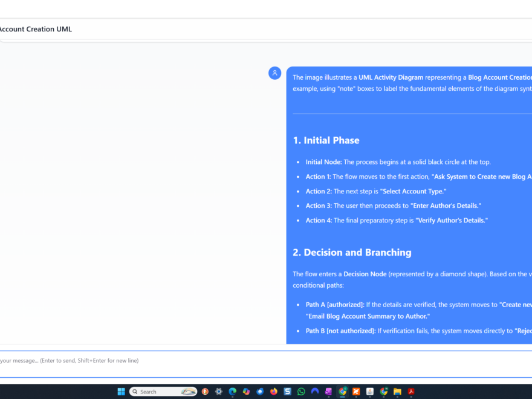
Task: Open the Windows Start menu
Action: point(122,392)
